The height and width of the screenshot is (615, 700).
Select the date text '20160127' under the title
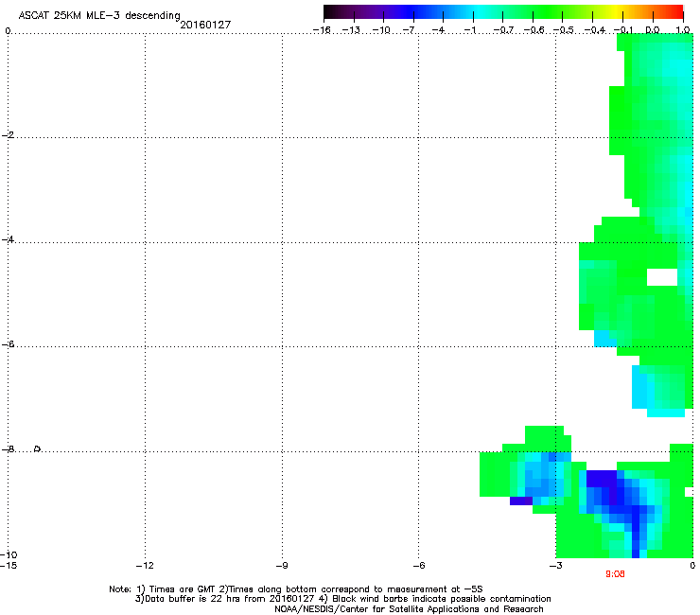click(205, 25)
